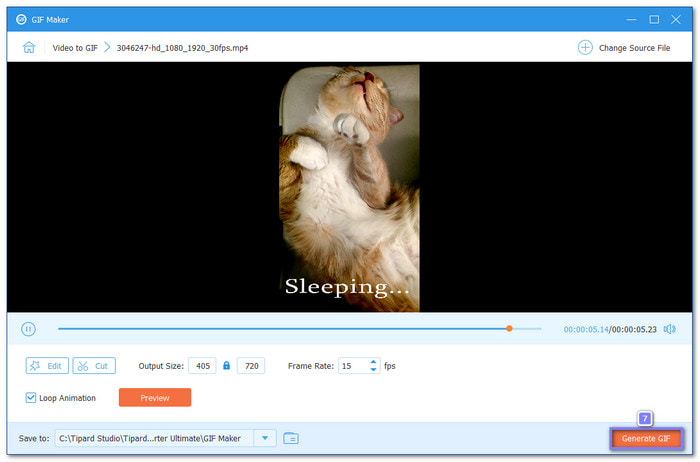Uncheck the Loop Animation checkbox

point(31,398)
